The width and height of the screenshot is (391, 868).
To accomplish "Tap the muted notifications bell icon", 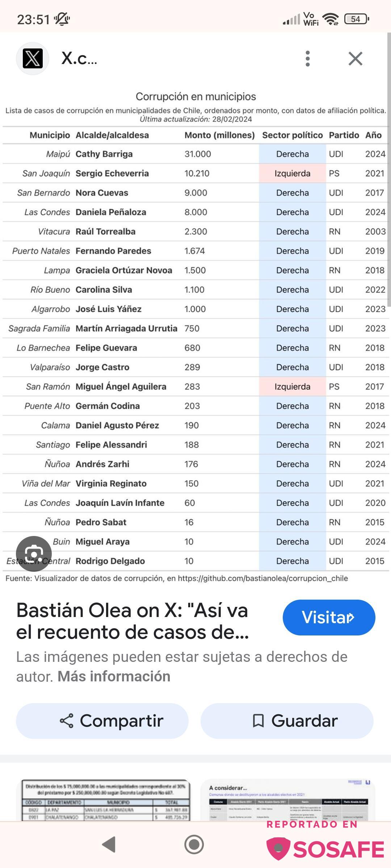I will click(62, 19).
